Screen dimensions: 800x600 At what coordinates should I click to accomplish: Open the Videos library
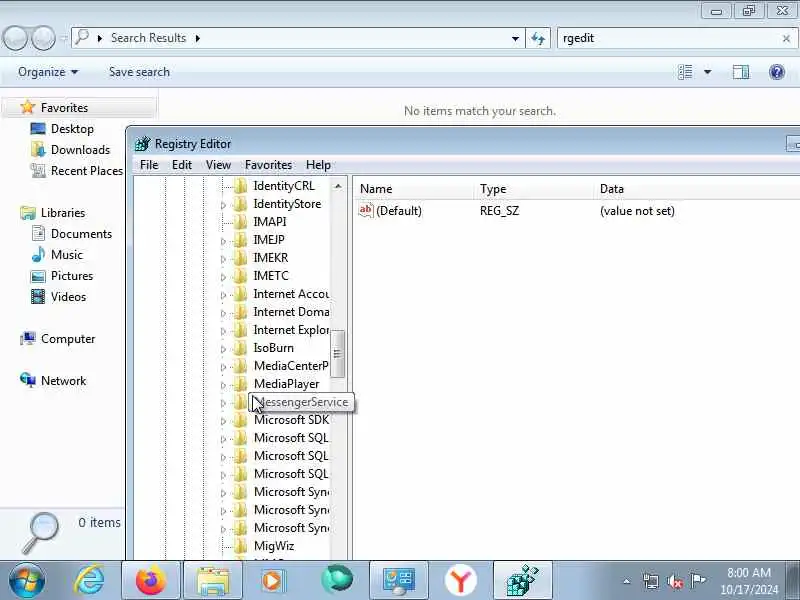coord(68,296)
